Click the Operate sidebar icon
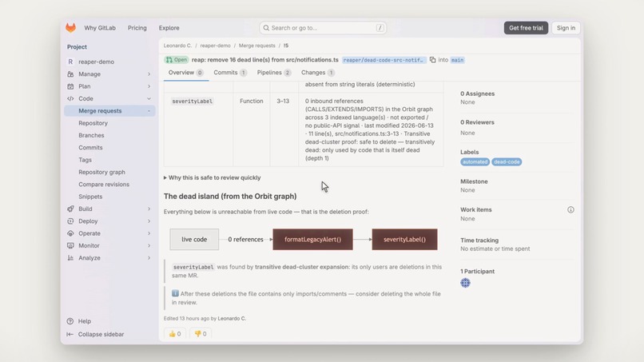Image resolution: width=644 pixels, height=362 pixels. point(70,233)
